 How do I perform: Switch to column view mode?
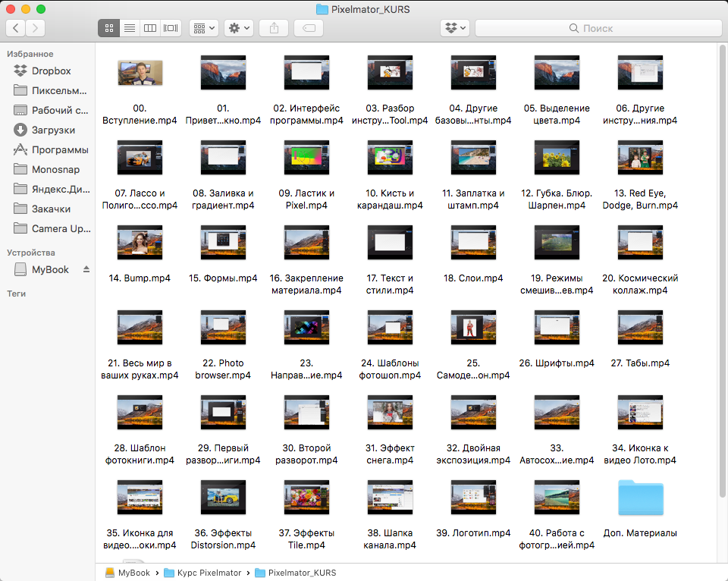pyautogui.click(x=150, y=28)
